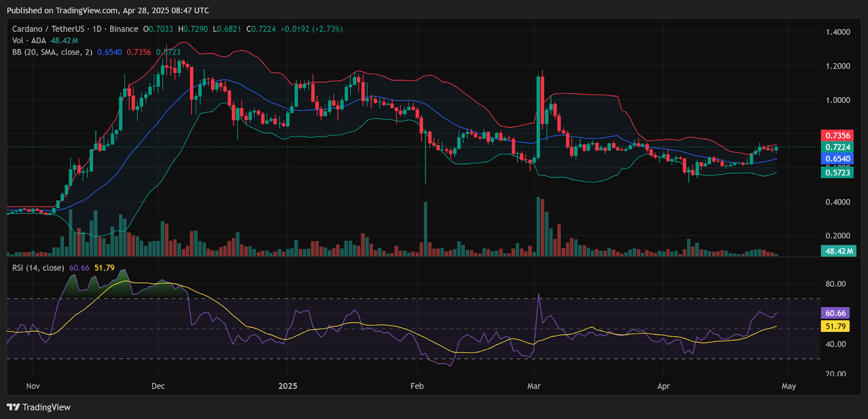Click the blue 0.6540 basis value in BB legend

[110, 52]
